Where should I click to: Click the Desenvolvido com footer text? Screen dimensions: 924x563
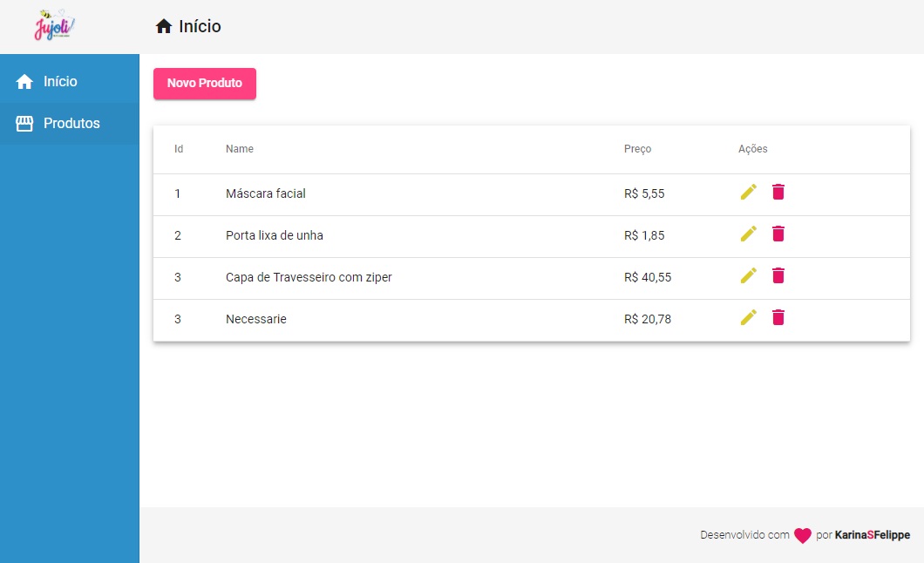pos(744,535)
